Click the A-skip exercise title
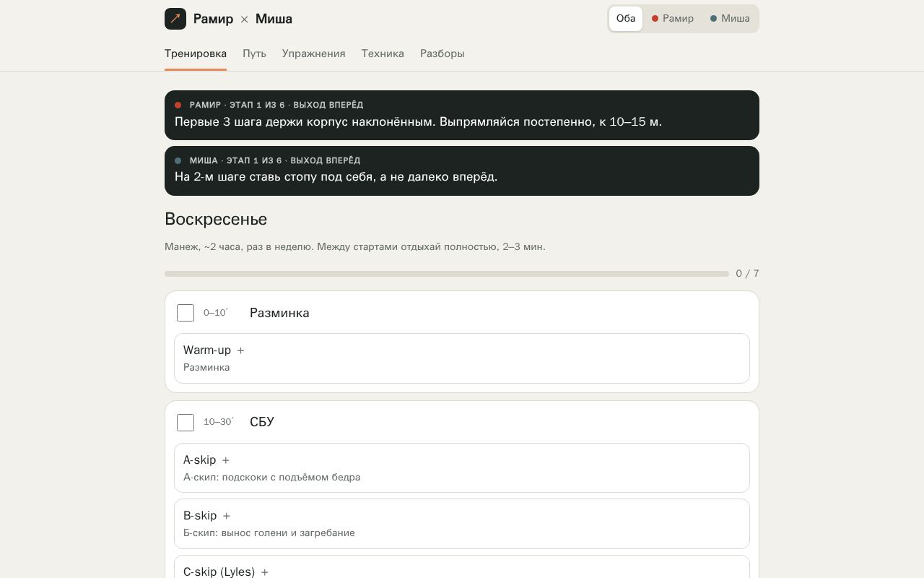 [199, 460]
